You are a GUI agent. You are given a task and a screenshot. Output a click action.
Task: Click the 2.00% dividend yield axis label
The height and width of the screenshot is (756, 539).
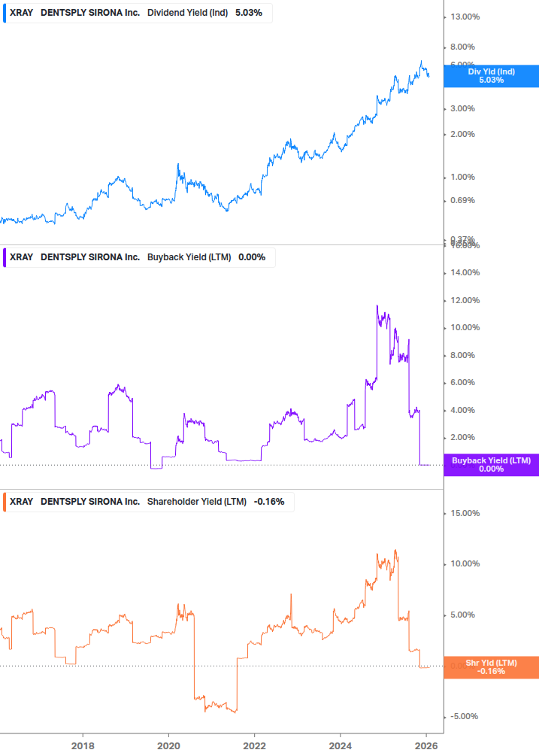[462, 134]
